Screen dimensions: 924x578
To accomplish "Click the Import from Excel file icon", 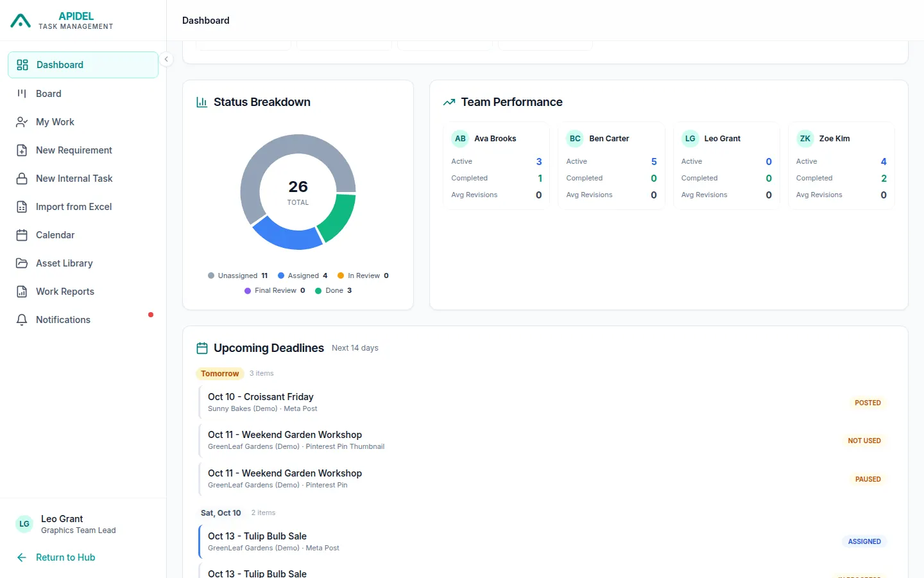I will tap(22, 207).
